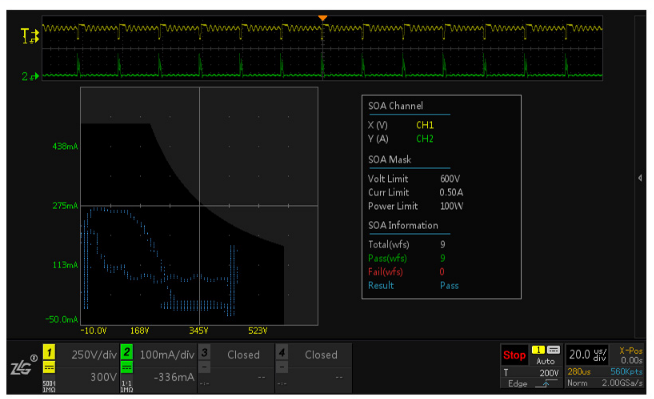Click 2.00GSa/s sample rate value
The image size is (654, 399).
click(622, 383)
